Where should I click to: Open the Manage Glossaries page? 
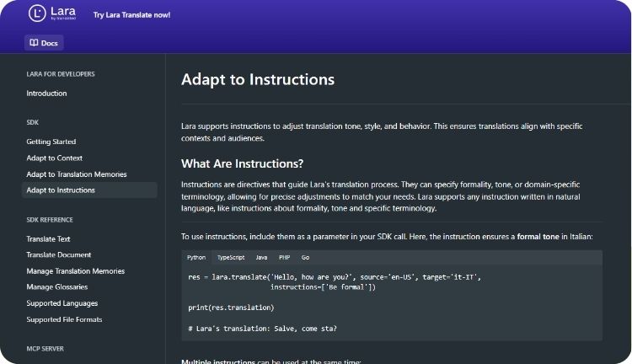pos(57,287)
